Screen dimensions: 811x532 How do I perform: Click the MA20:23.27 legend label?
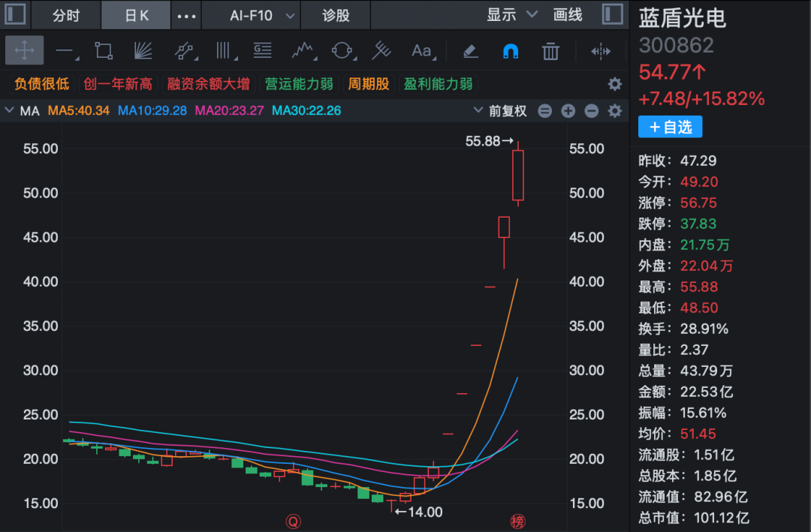click(x=229, y=110)
